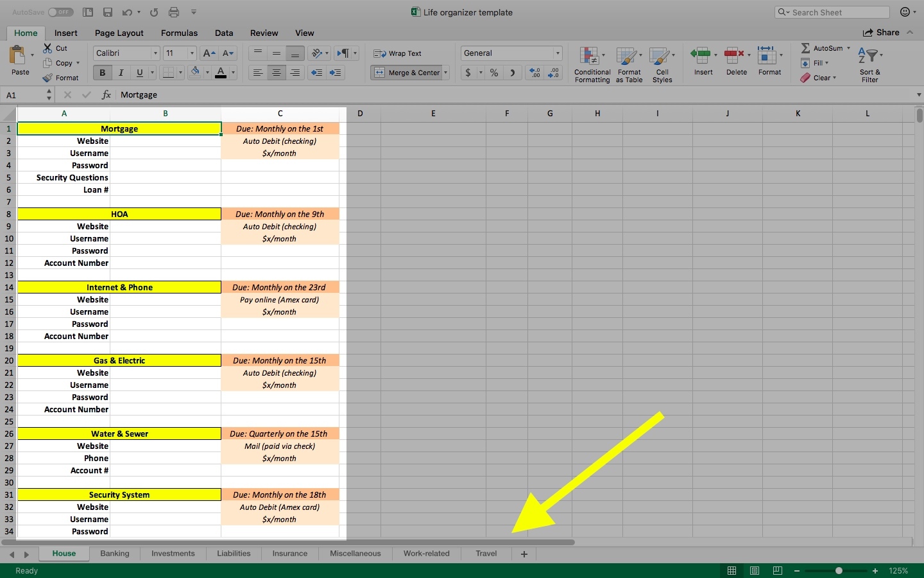924x578 pixels.
Task: Open the Merge & Center dropdown arrow
Action: [446, 73]
